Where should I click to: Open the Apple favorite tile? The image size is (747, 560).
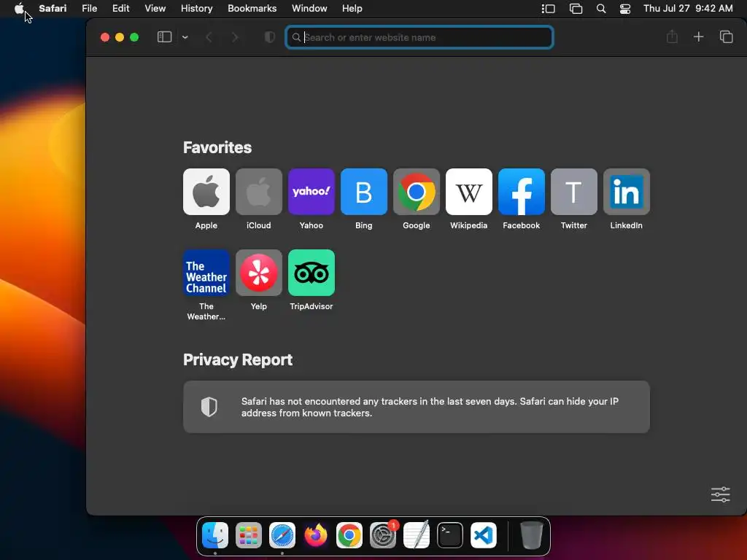click(x=206, y=192)
